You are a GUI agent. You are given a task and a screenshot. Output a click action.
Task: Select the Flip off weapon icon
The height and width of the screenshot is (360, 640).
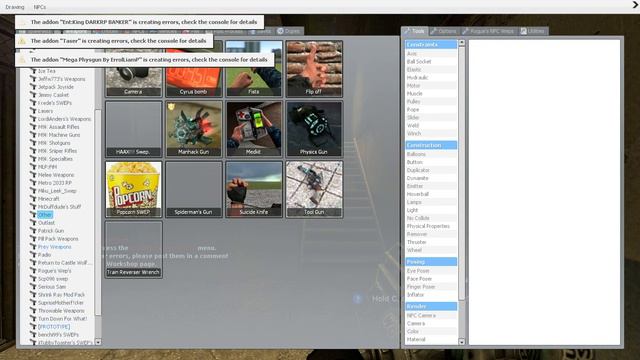pyautogui.click(x=314, y=69)
